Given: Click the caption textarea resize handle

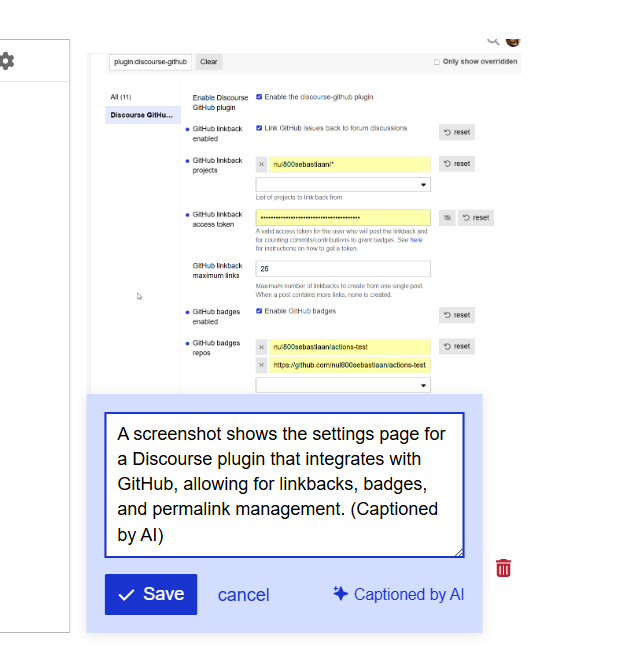Looking at the screenshot, I should point(459,552).
